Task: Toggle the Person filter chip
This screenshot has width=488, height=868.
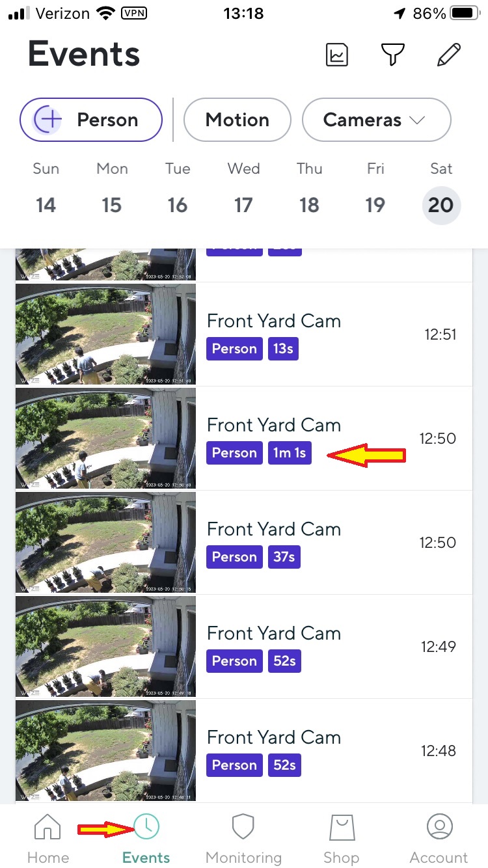Action: [91, 120]
